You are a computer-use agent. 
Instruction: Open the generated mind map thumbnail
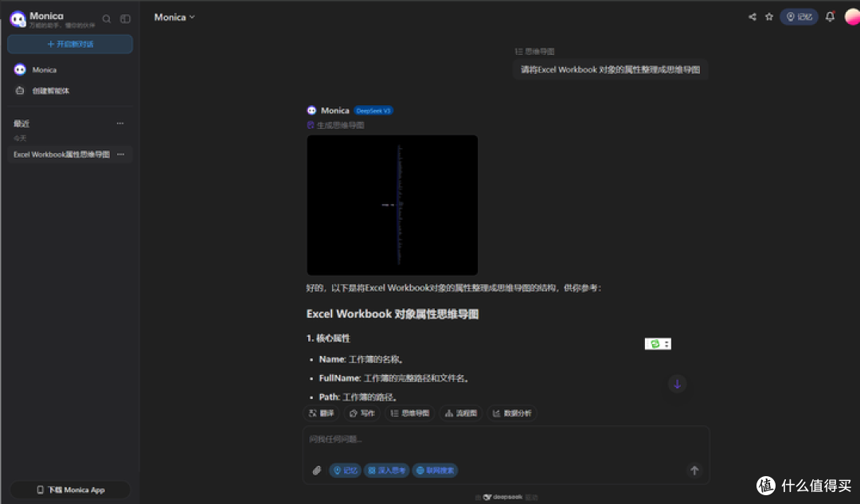(x=392, y=205)
